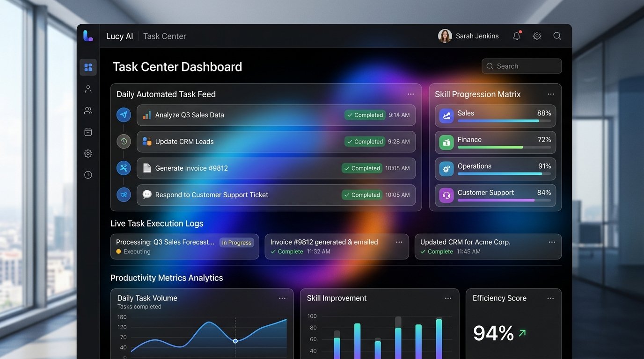Open options for Invoice #9812 generated log
The width and height of the screenshot is (644, 359).
coord(399,242)
